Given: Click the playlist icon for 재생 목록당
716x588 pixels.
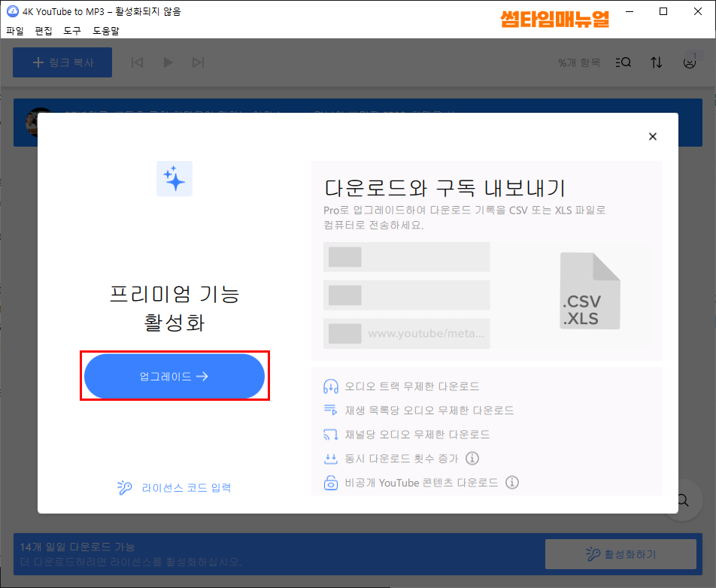Looking at the screenshot, I should 331,410.
